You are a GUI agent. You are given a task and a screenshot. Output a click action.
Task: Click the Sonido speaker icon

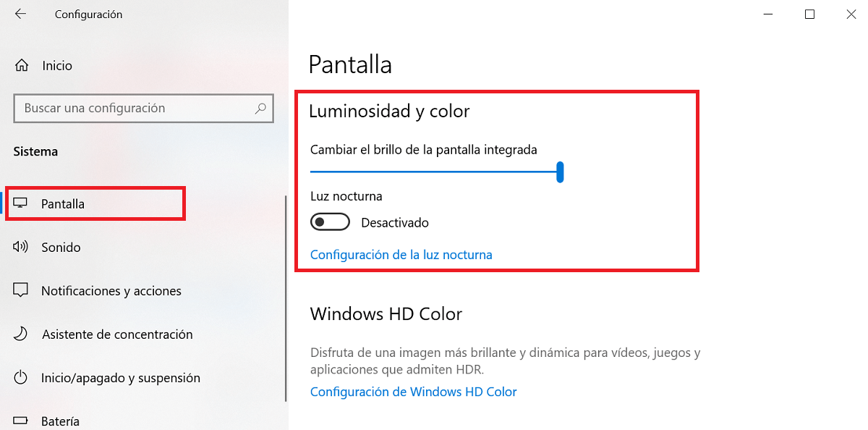pyautogui.click(x=21, y=247)
